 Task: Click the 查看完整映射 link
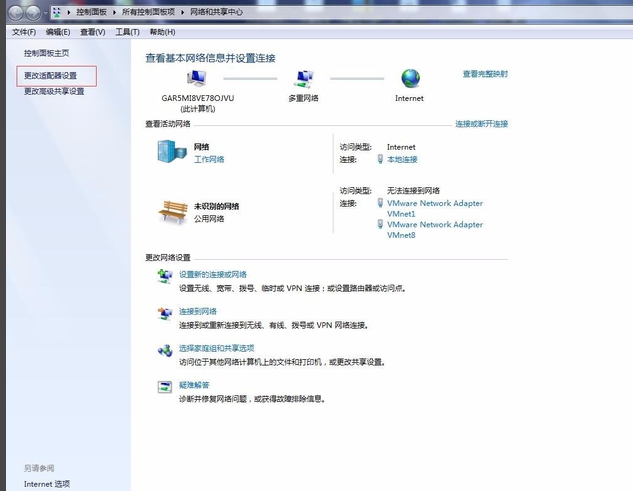(485, 74)
